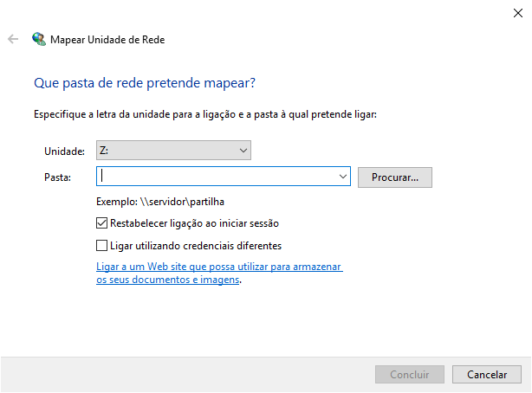Click heading 'Que pasta de rede pretende mapear?'
This screenshot has height=393, width=532.
[144, 83]
